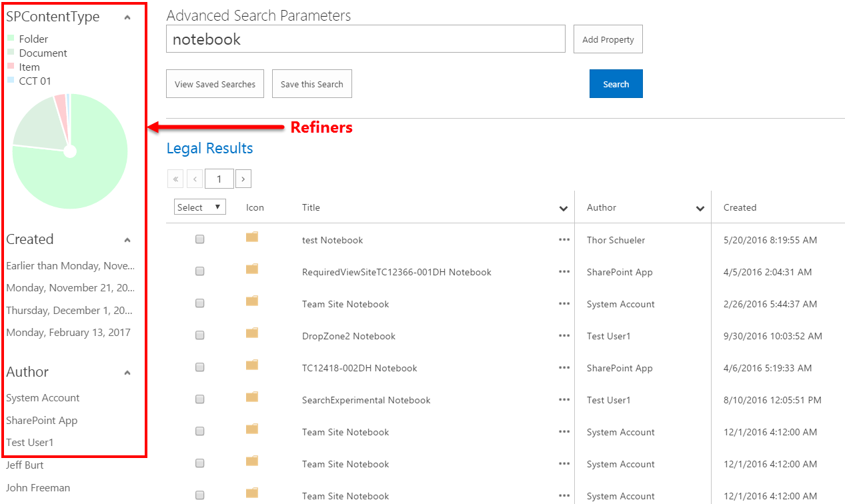Jump to first results page arrow
The height and width of the screenshot is (504, 845).
click(175, 179)
